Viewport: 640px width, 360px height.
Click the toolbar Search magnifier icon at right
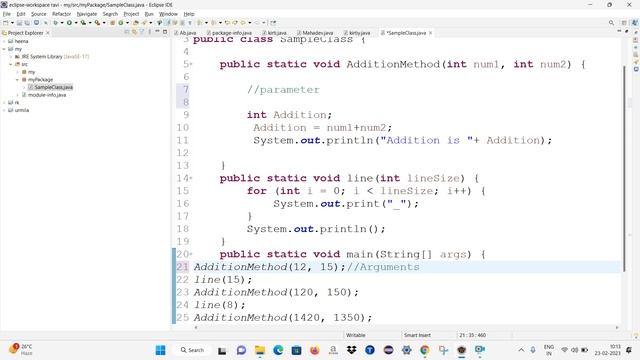[611, 23]
